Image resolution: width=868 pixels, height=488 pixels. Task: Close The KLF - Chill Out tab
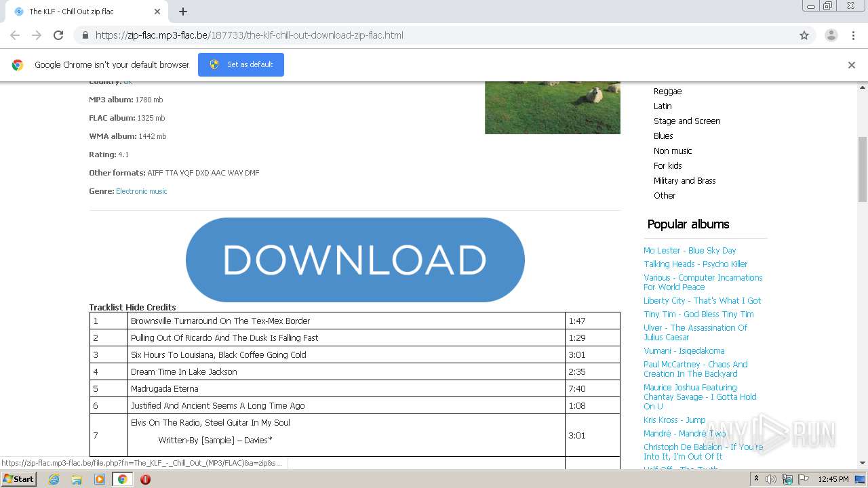(157, 12)
